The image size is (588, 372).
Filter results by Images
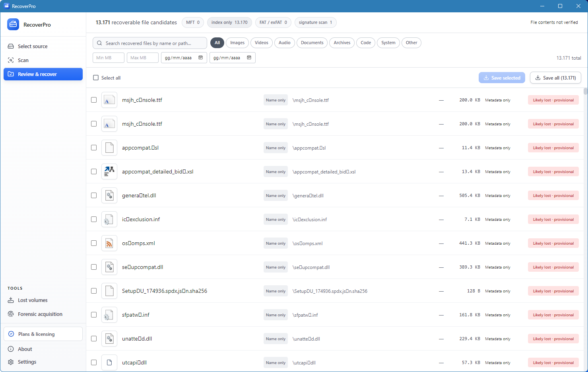point(237,43)
